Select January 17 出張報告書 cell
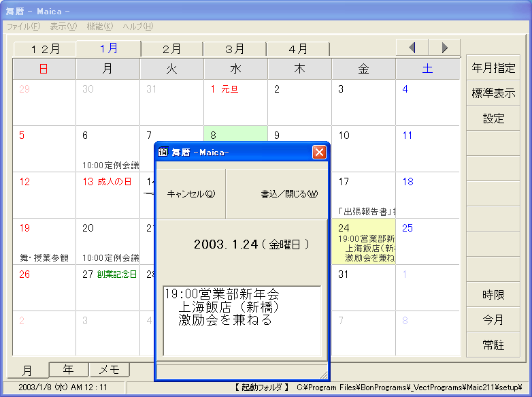Screen dimensions: 532x397 point(363,195)
